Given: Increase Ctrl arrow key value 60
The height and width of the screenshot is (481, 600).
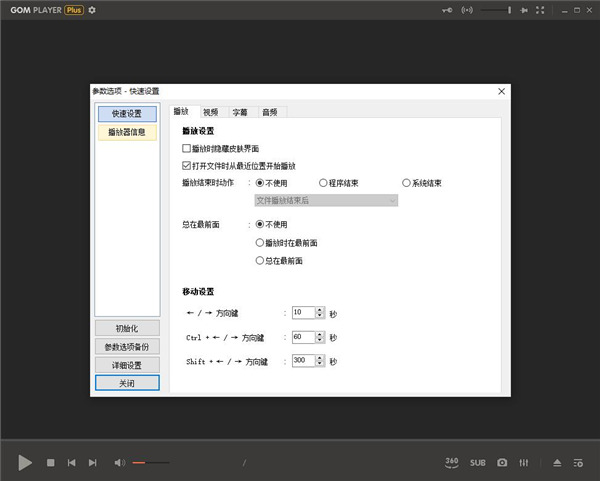Looking at the screenshot, I should [320, 334].
